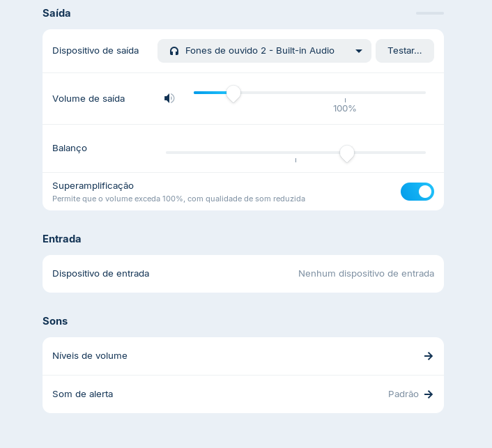Click the far right end of the volume track

[x=424, y=93]
